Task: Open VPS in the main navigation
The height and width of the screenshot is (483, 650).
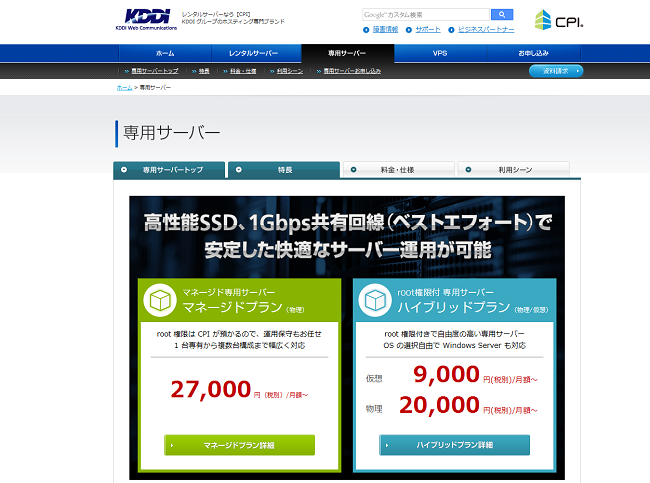Action: point(440,53)
